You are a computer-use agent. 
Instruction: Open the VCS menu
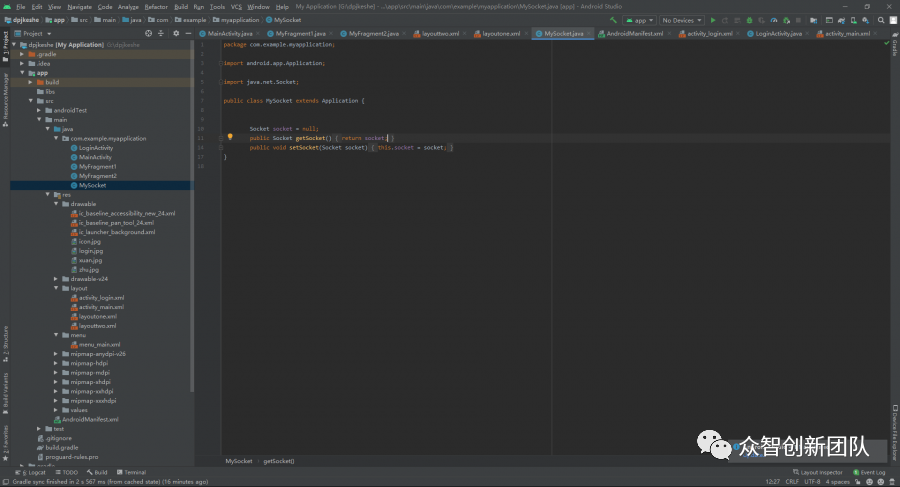click(x=236, y=7)
